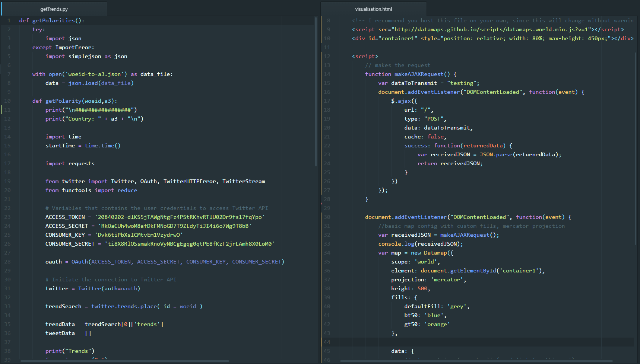Click the "POST" type value
This screenshot has width=640, height=364.
[x=434, y=119]
